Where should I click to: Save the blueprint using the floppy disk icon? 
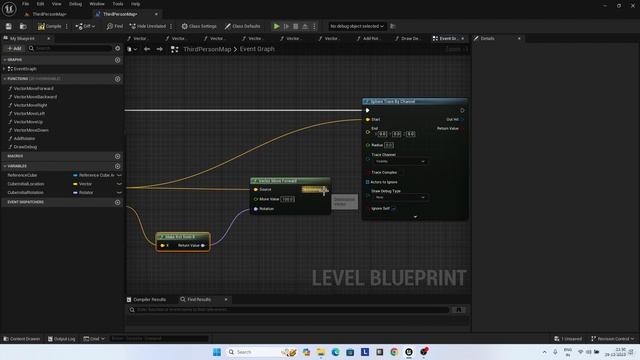9,26
